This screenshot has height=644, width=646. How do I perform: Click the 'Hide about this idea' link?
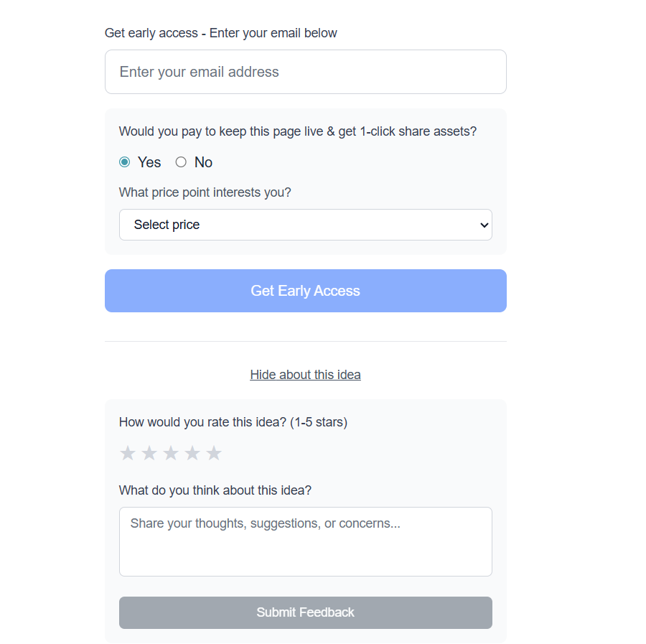point(305,375)
